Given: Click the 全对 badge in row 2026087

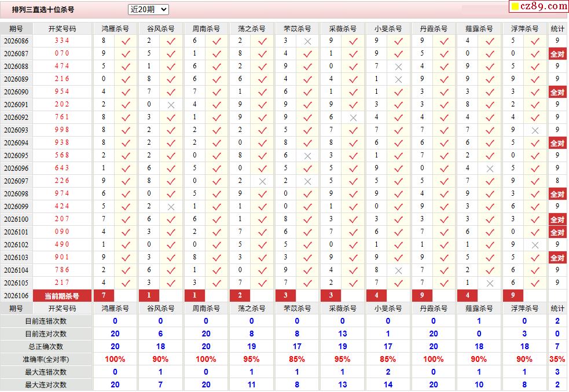Looking at the screenshot, I should (557, 54).
